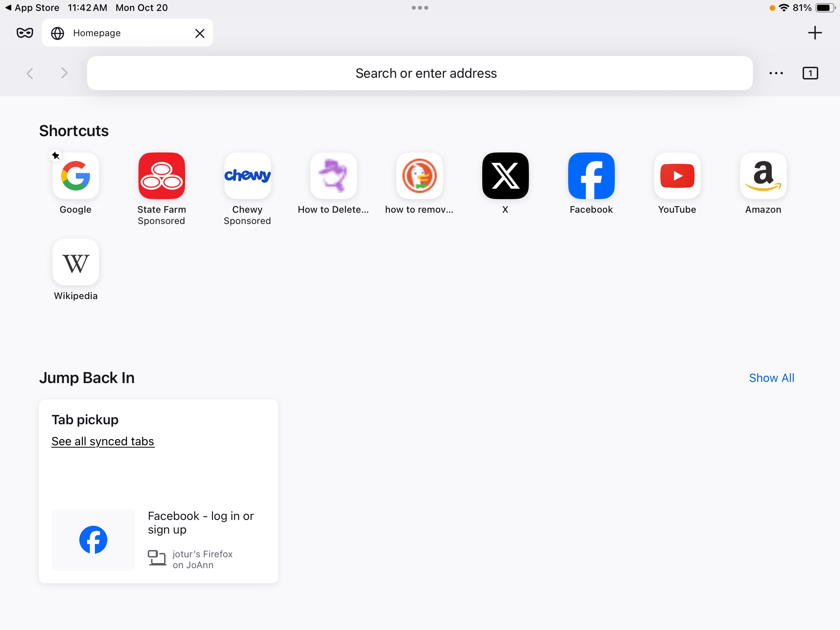The width and height of the screenshot is (840, 630).
Task: Select the Homepage tab
Action: (x=117, y=33)
